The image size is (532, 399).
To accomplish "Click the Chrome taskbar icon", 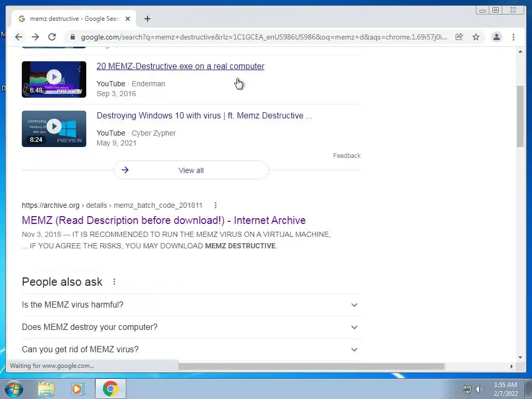I will (x=110, y=389).
